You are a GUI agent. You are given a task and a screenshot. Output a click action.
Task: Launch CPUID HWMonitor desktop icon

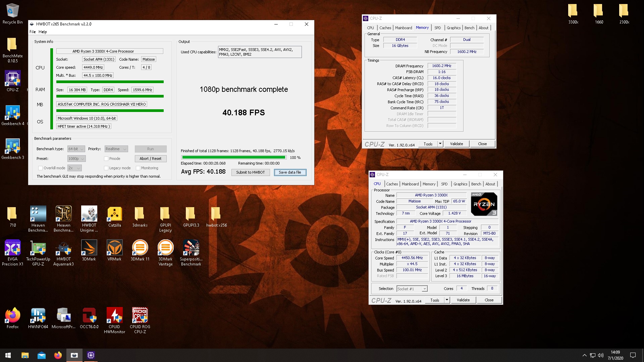tap(114, 320)
